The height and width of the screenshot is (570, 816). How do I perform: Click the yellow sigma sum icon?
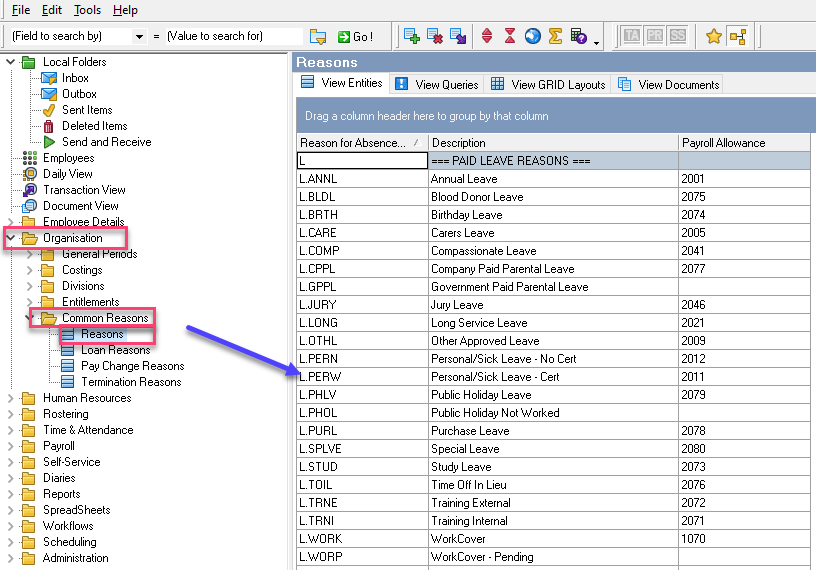pyautogui.click(x=555, y=36)
